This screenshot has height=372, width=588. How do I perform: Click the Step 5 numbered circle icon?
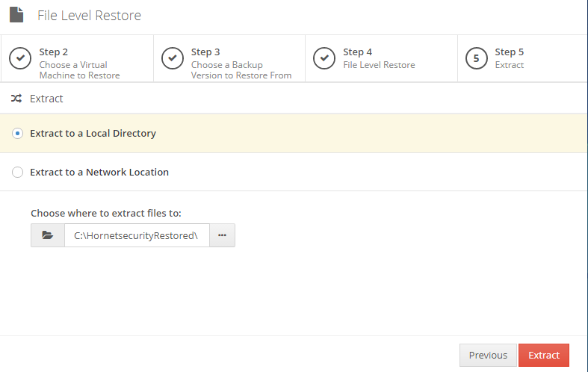(476, 58)
